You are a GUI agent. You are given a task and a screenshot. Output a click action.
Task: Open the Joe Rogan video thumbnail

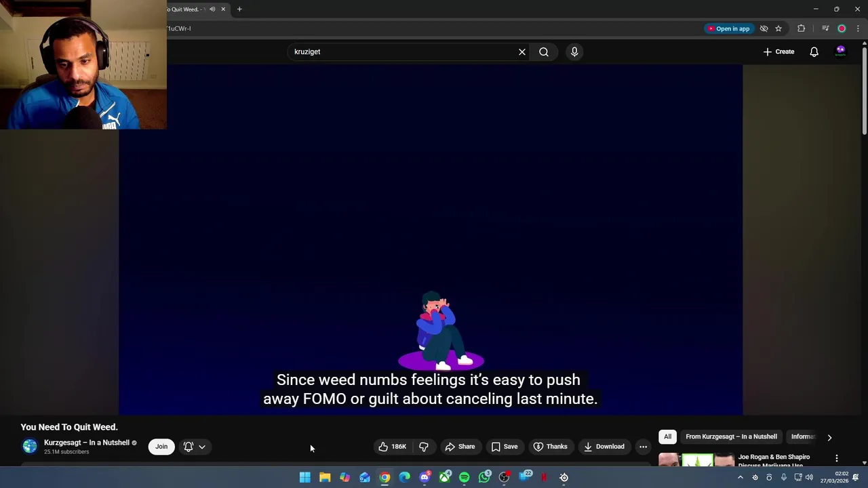coord(696,460)
